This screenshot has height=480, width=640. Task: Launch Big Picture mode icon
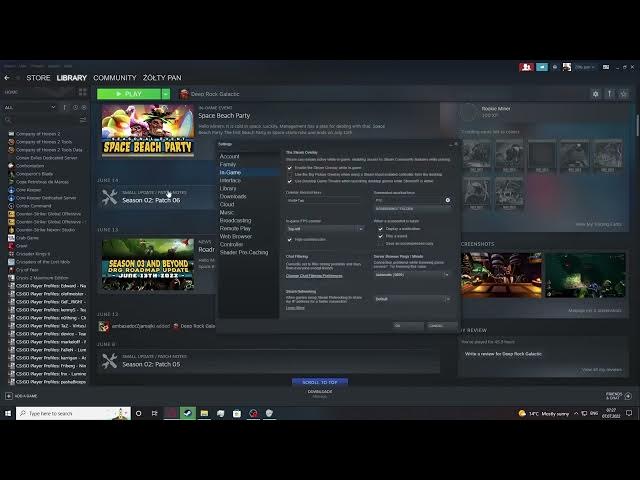point(606,67)
